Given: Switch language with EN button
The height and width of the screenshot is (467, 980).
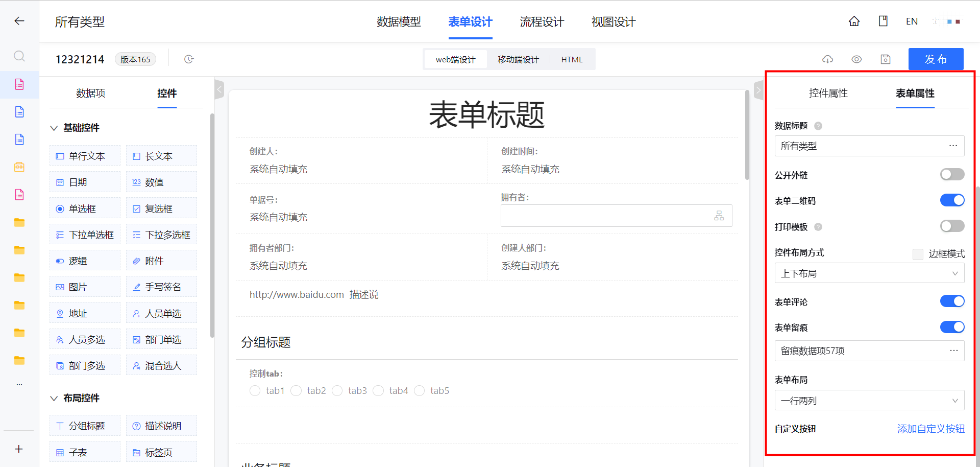Looking at the screenshot, I should (912, 21).
